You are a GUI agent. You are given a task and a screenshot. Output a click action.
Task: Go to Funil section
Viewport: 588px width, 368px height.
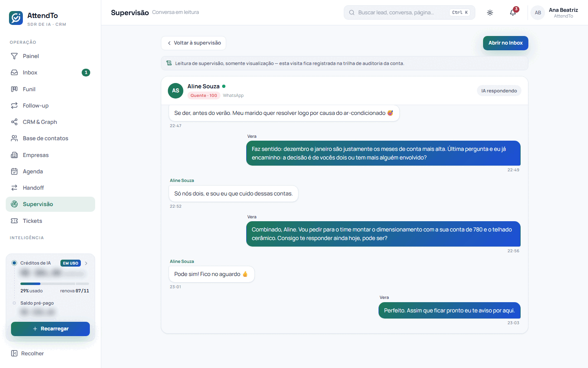click(51, 89)
